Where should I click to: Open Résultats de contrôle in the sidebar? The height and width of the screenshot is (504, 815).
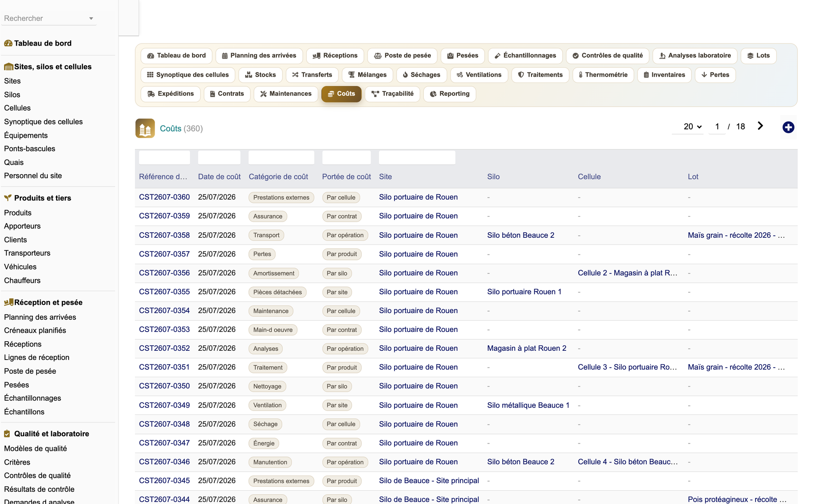[x=39, y=489]
